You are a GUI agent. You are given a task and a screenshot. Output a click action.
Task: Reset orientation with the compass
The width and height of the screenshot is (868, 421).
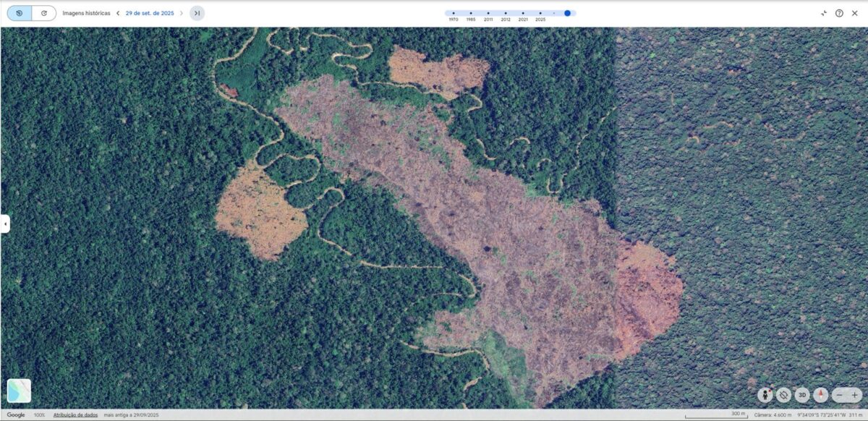(820, 395)
